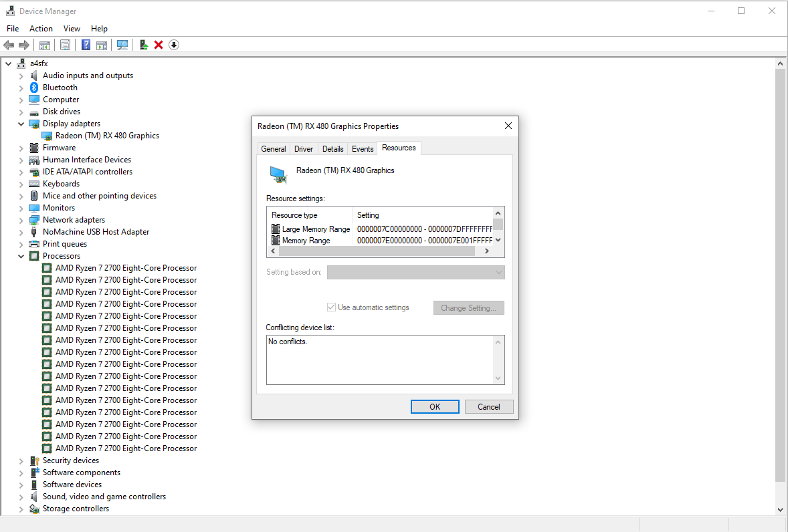788x532 pixels.
Task: Click Cancel in the Properties dialog
Action: coord(488,406)
